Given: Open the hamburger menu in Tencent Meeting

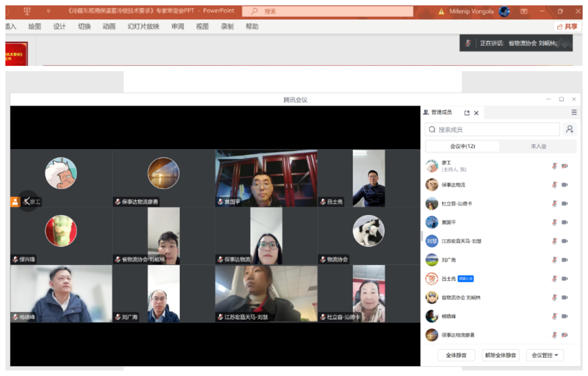Looking at the screenshot, I should (x=574, y=112).
